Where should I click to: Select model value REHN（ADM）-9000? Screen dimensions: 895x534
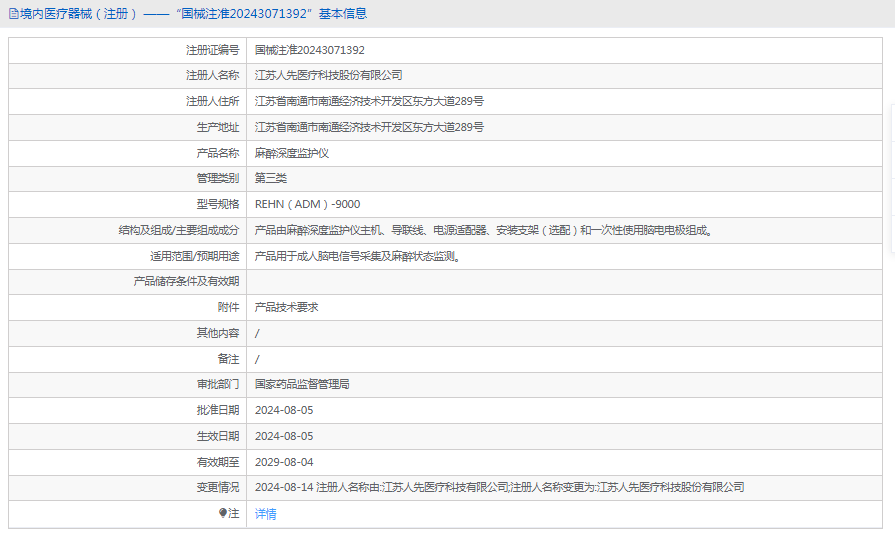(x=307, y=204)
